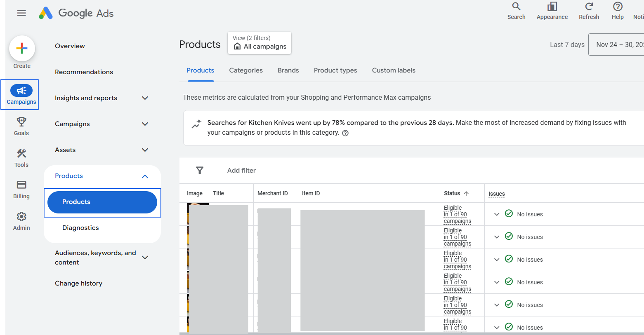Switch to the Products tab

201,70
